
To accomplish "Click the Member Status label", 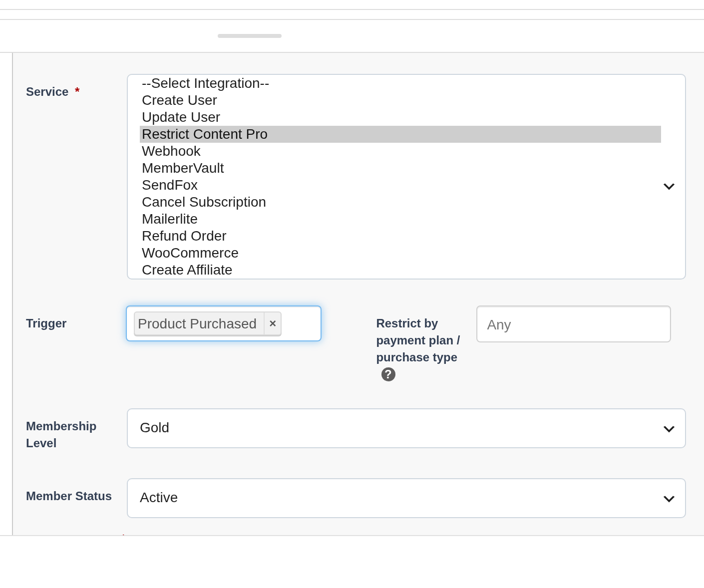I will [69, 496].
